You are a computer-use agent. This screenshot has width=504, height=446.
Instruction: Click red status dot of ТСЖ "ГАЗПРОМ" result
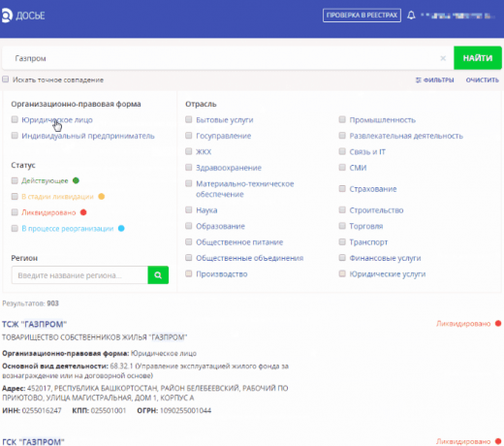498,323
